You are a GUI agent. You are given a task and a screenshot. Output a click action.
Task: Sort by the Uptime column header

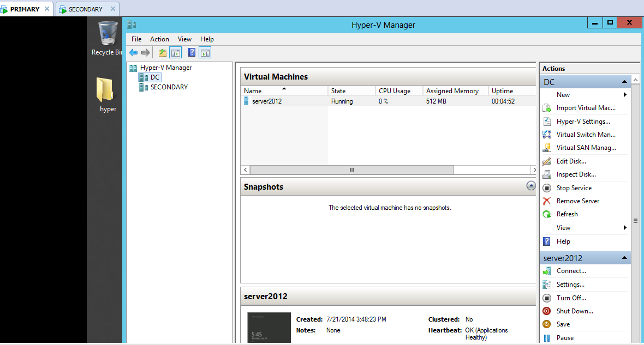512,90
